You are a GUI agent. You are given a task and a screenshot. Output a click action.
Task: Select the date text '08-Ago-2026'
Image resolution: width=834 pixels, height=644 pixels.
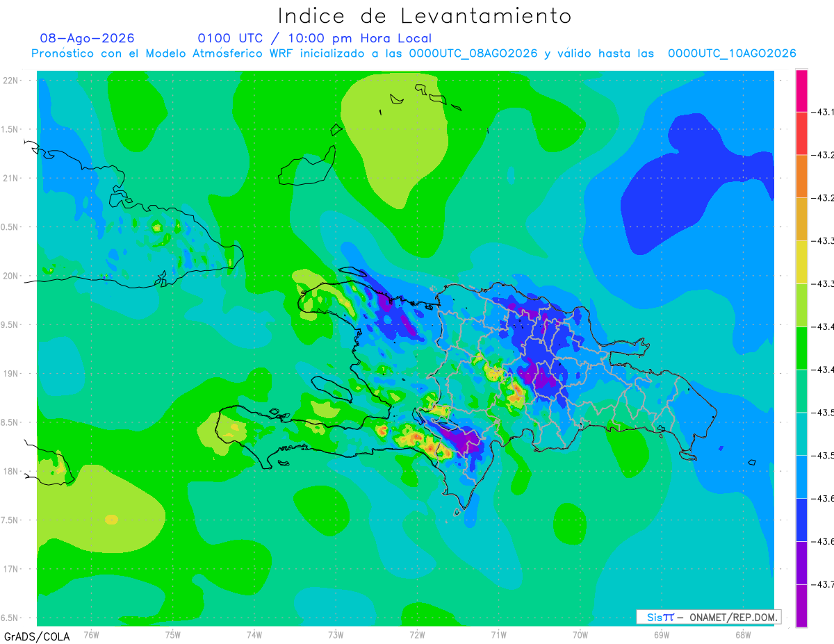pos(88,38)
